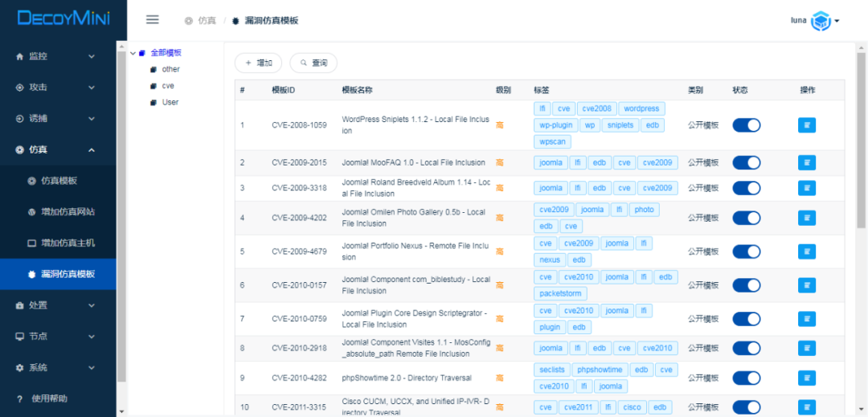Click the briefcase icon beside 处置
The width and height of the screenshot is (868, 417).
click(20, 305)
